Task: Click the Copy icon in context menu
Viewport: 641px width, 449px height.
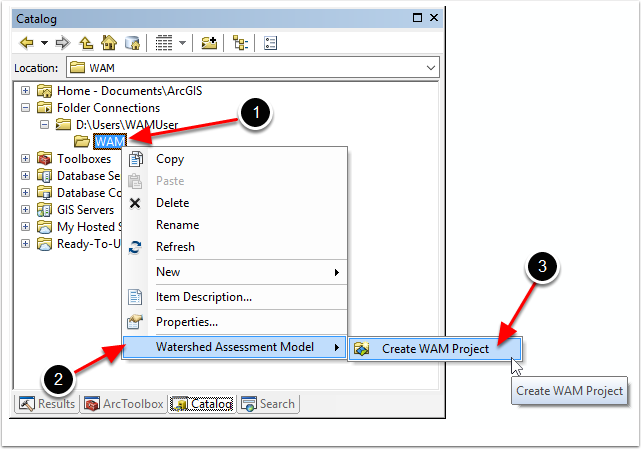Action: point(135,159)
